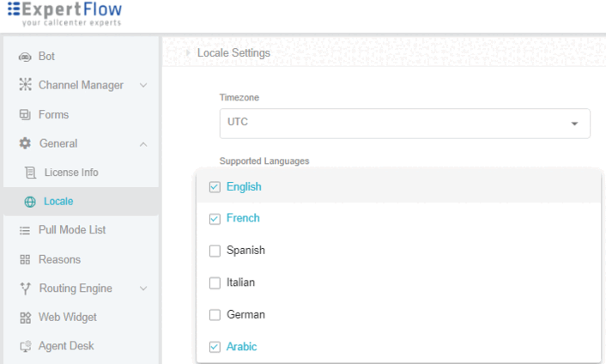
Task: Click the License Info document icon
Action: tap(31, 173)
